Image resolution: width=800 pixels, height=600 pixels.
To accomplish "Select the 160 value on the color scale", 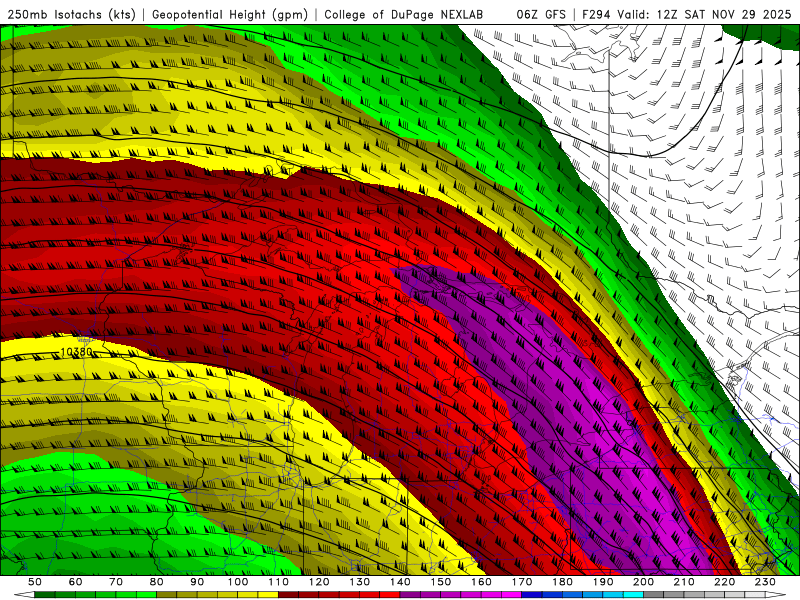I will click(481, 582).
